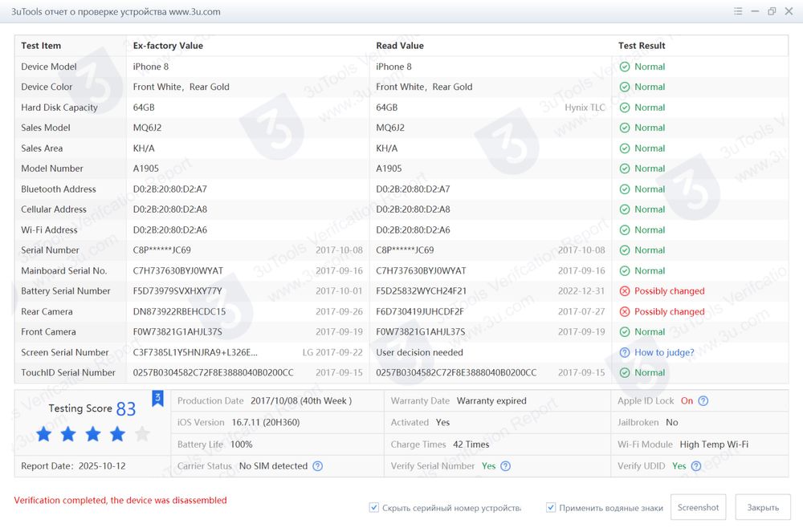Screen dimensions: 803x532
Task: Click the question icon in Screen Serial Number row
Action: click(x=625, y=352)
